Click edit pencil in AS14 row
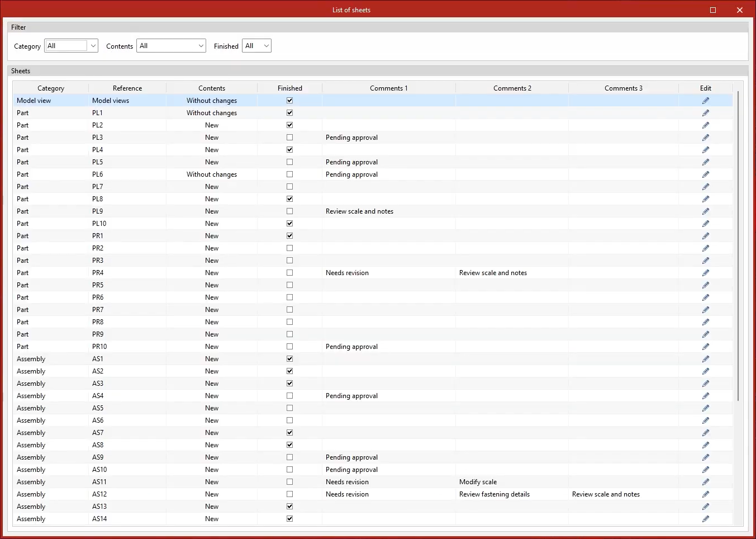 pyautogui.click(x=706, y=519)
